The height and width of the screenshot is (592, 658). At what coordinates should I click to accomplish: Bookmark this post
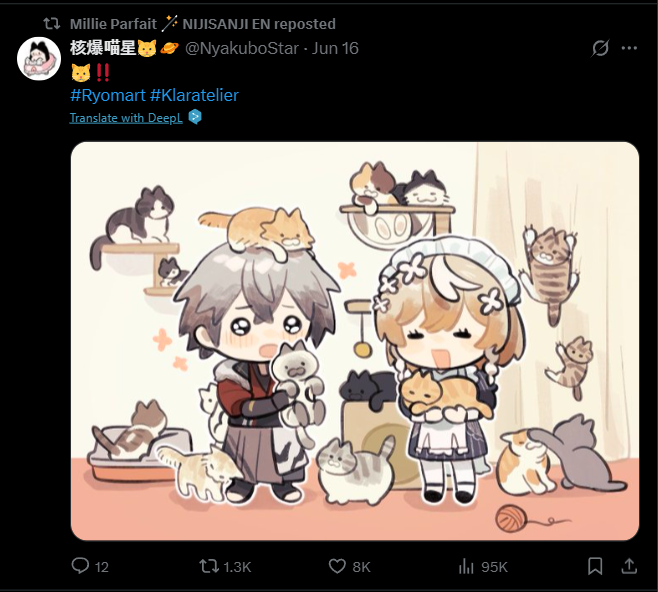(595, 566)
